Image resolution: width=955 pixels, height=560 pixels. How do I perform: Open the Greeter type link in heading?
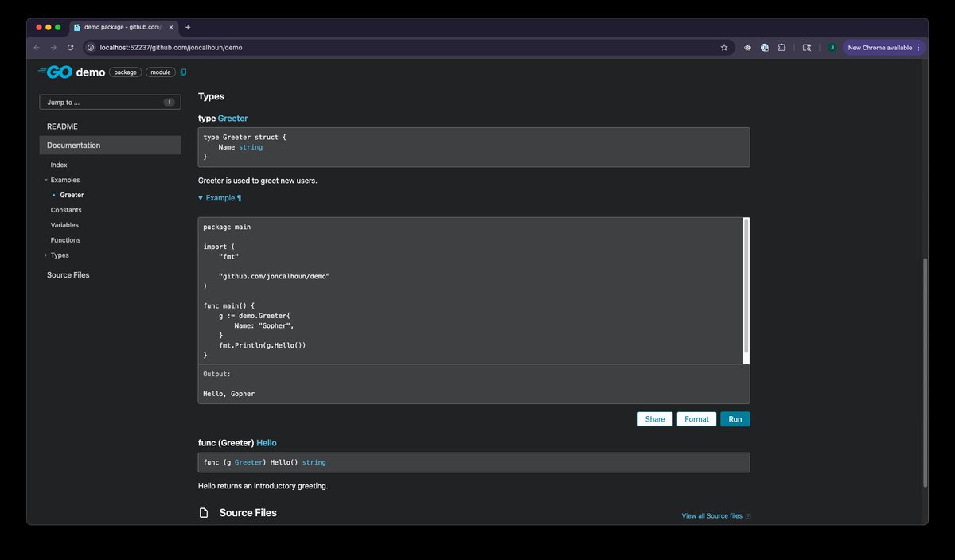[x=233, y=119]
